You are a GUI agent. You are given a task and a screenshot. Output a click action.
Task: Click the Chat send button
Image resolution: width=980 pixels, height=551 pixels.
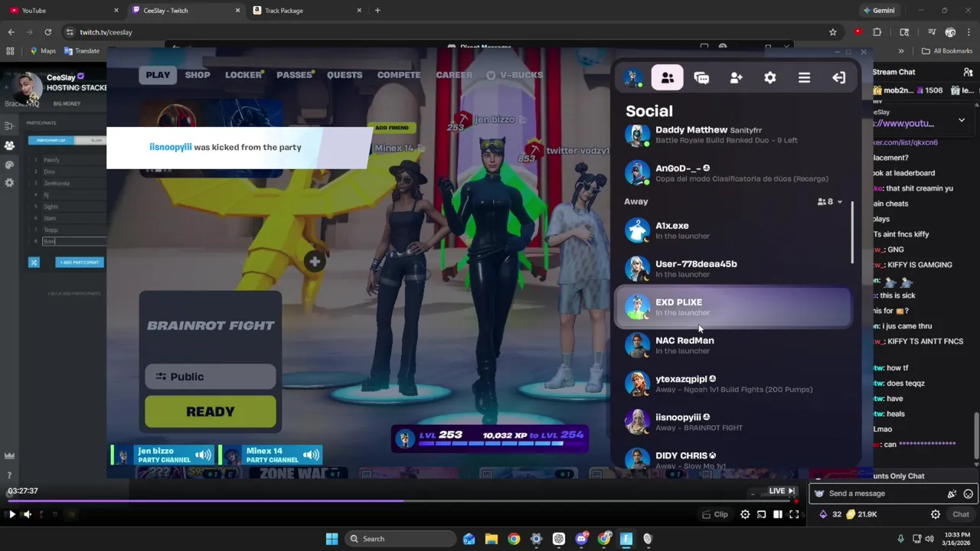[x=960, y=514]
